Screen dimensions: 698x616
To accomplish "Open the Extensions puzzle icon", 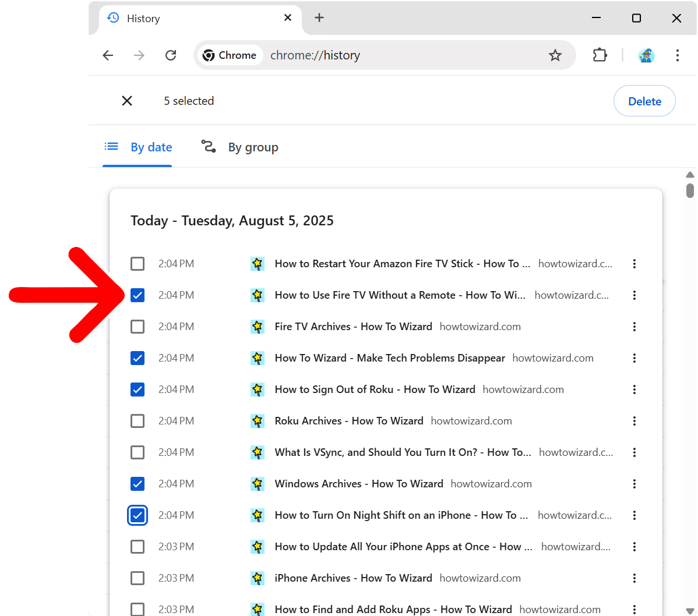I will (x=600, y=55).
